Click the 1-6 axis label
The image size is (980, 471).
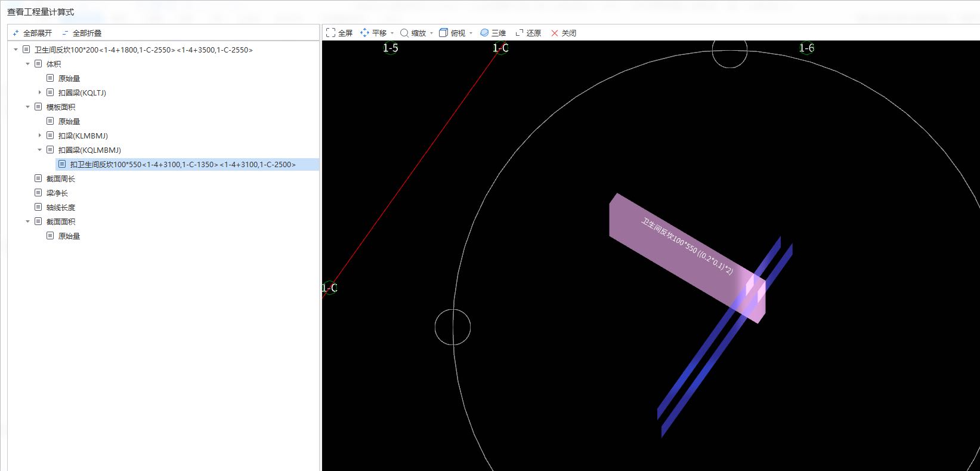tap(806, 48)
